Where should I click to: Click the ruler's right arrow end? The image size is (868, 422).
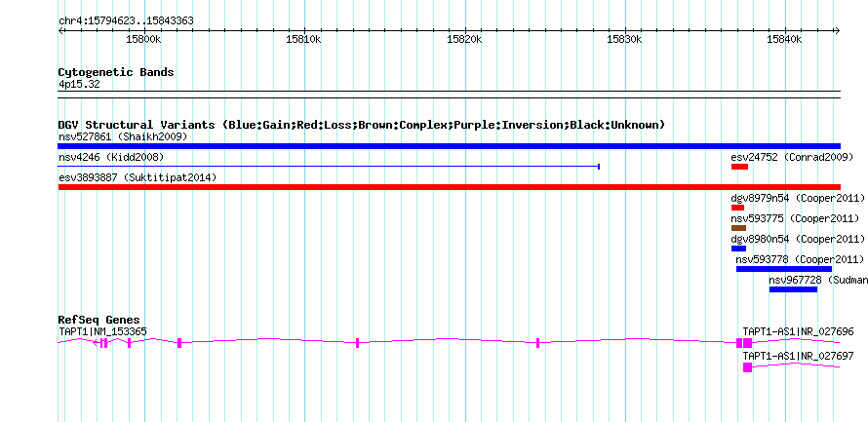[x=837, y=30]
